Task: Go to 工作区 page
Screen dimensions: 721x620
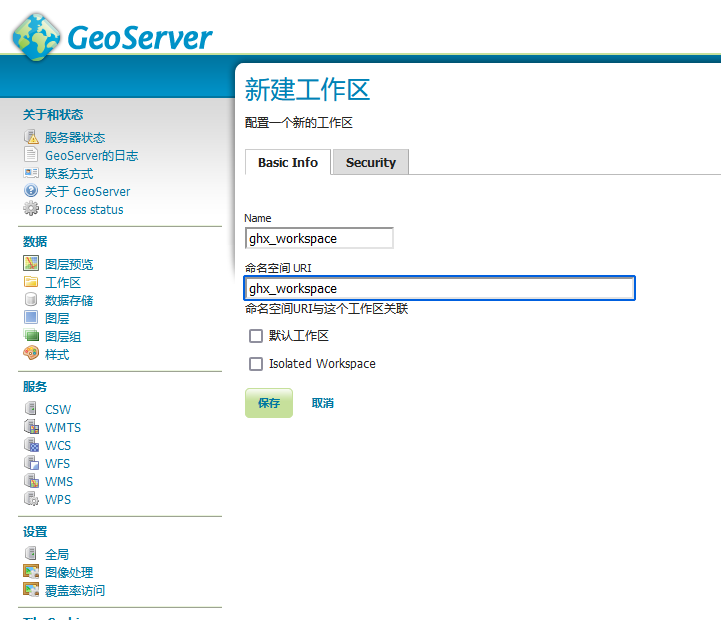Action: pos(63,282)
